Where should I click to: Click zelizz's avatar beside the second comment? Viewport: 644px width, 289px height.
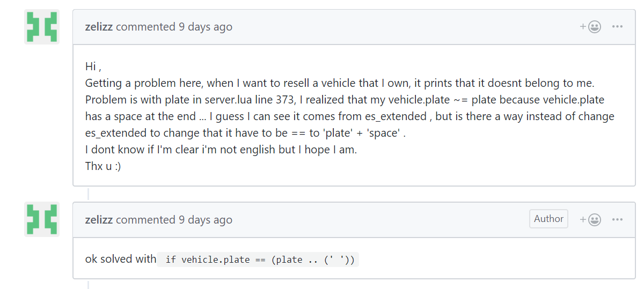42,219
